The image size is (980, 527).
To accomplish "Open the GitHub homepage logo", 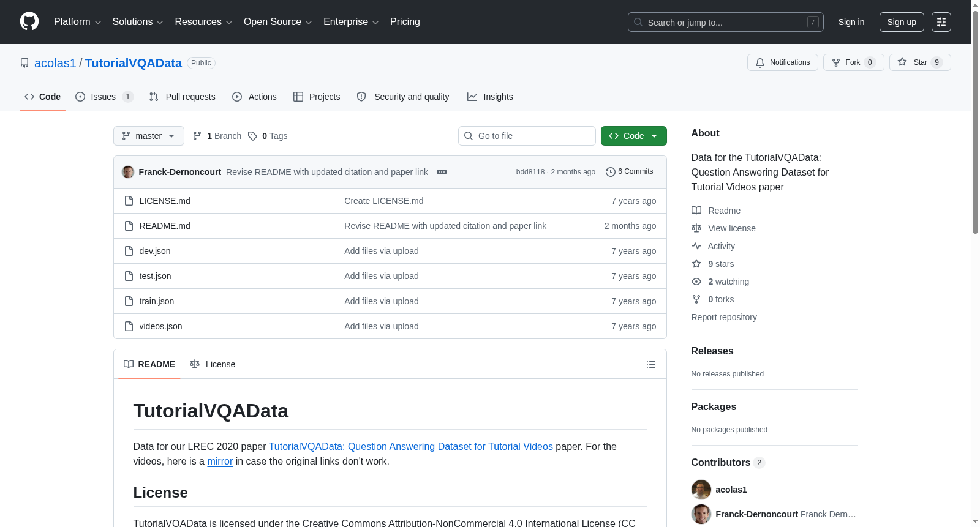I will (x=29, y=21).
